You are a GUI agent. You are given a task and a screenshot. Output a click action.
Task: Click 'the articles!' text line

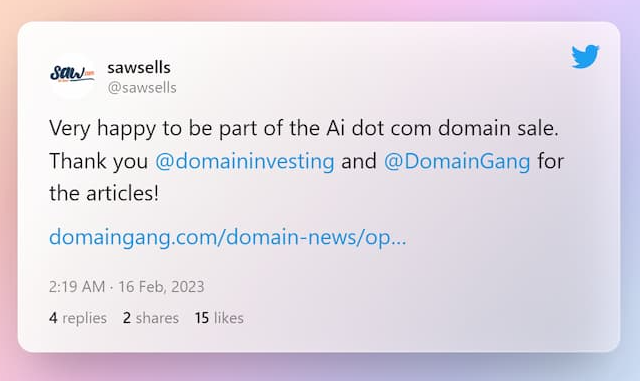click(104, 194)
